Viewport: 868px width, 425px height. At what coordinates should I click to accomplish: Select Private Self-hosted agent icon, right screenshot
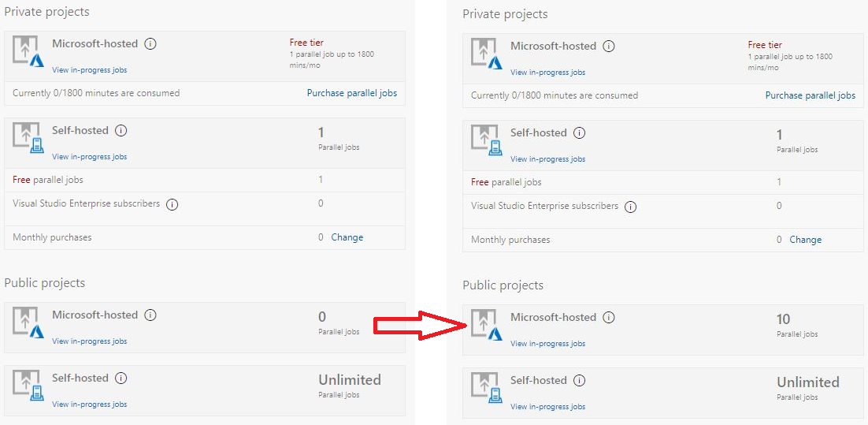point(486,140)
